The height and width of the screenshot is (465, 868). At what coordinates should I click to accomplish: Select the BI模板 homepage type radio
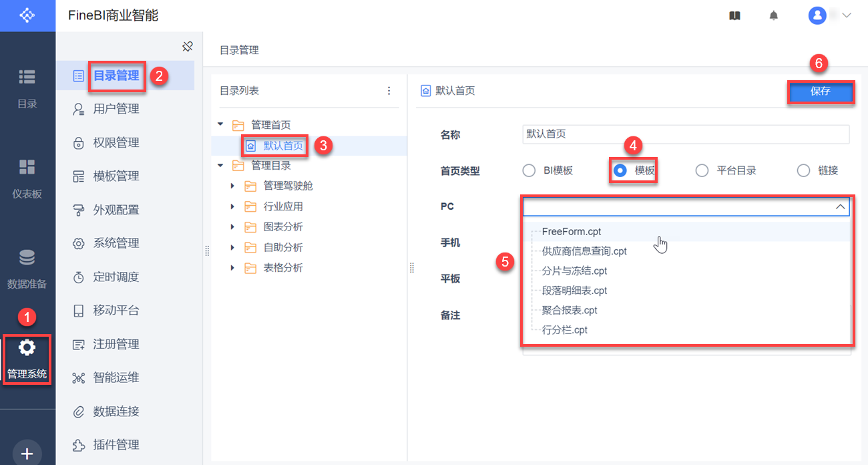pyautogui.click(x=529, y=170)
